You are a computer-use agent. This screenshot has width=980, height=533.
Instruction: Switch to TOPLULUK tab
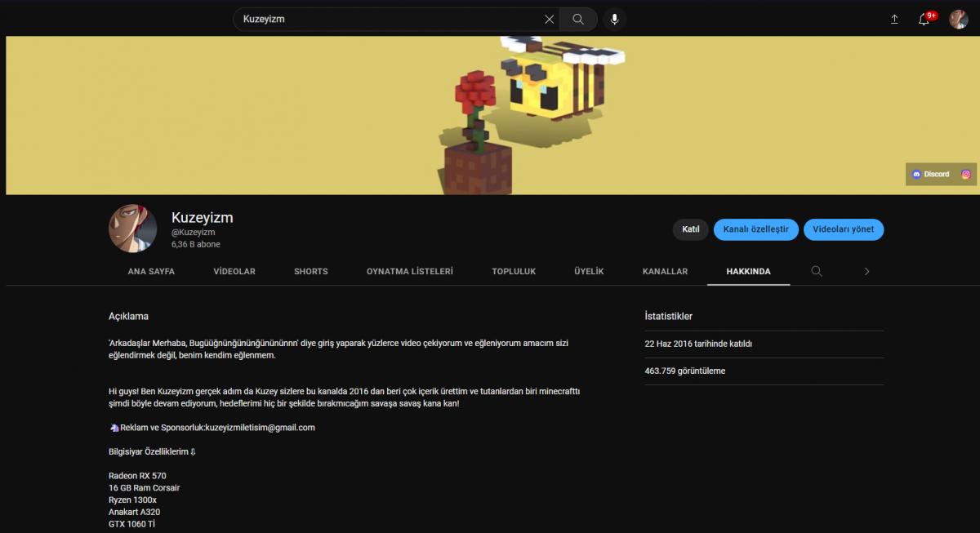514,271
